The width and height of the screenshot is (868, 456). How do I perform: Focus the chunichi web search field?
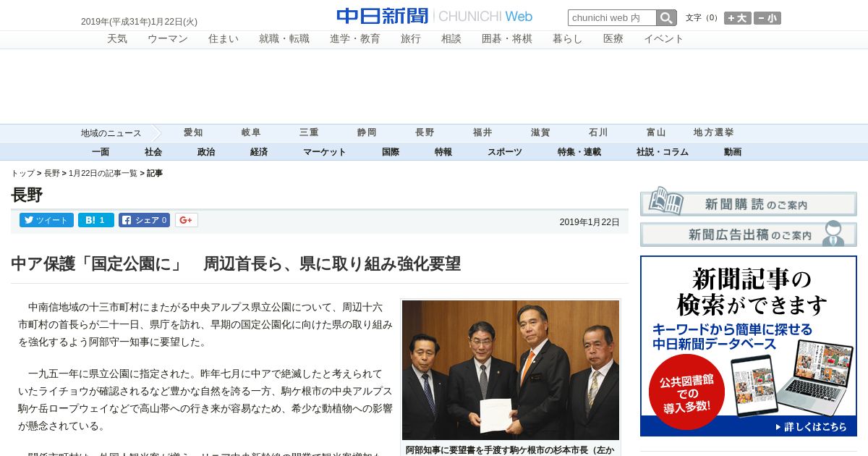612,18
